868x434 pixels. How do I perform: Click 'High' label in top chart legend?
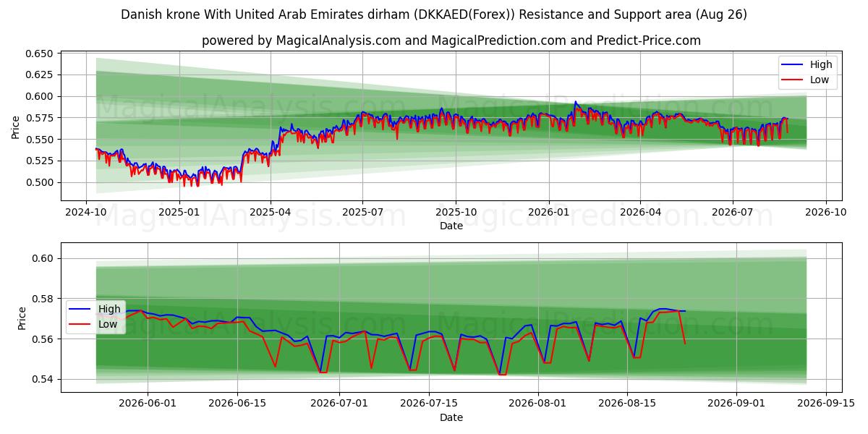click(x=821, y=64)
